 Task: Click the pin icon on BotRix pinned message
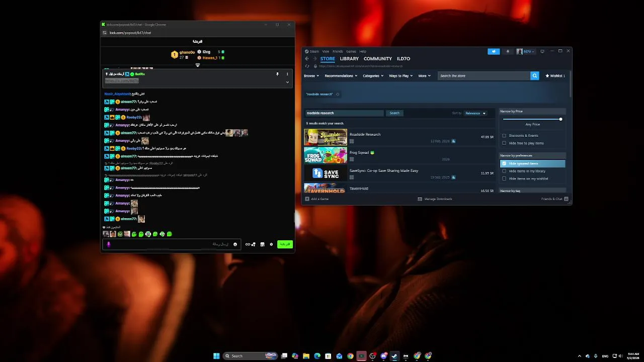point(277,74)
